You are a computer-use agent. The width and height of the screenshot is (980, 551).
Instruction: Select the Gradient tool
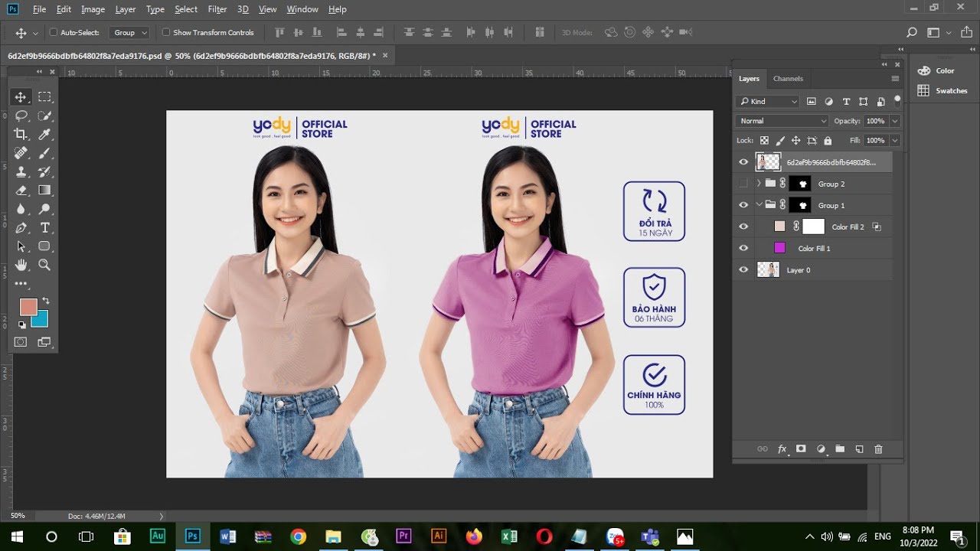[x=44, y=190]
